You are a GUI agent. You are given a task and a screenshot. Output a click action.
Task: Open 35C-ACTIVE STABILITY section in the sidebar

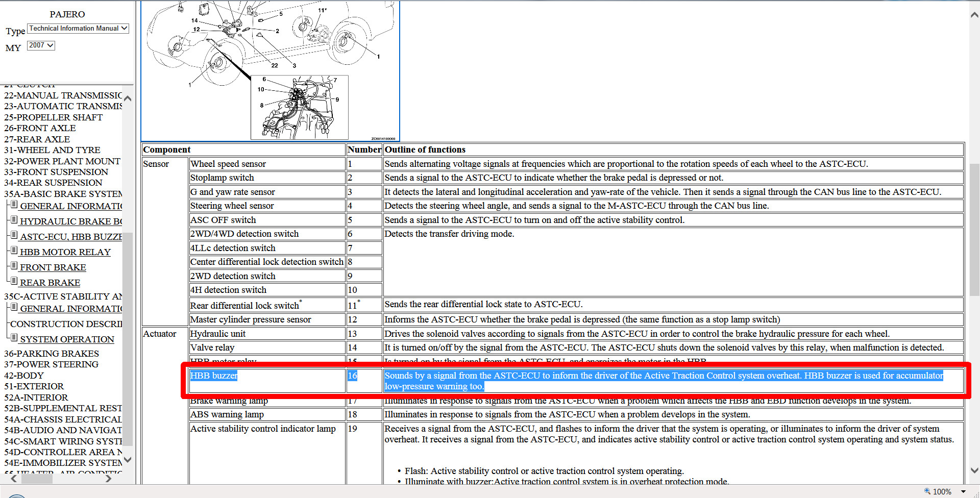pyautogui.click(x=63, y=296)
